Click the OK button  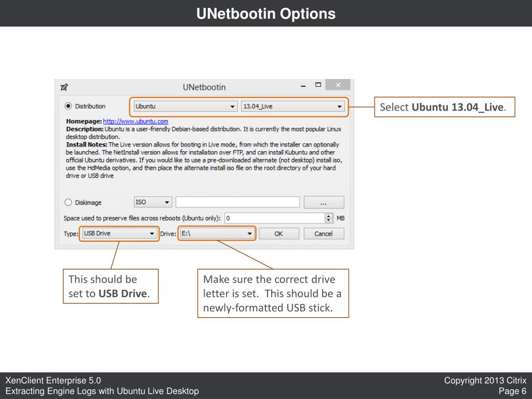278,233
